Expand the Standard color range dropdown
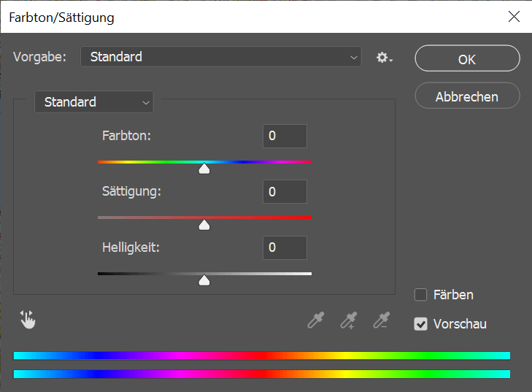 (94, 101)
